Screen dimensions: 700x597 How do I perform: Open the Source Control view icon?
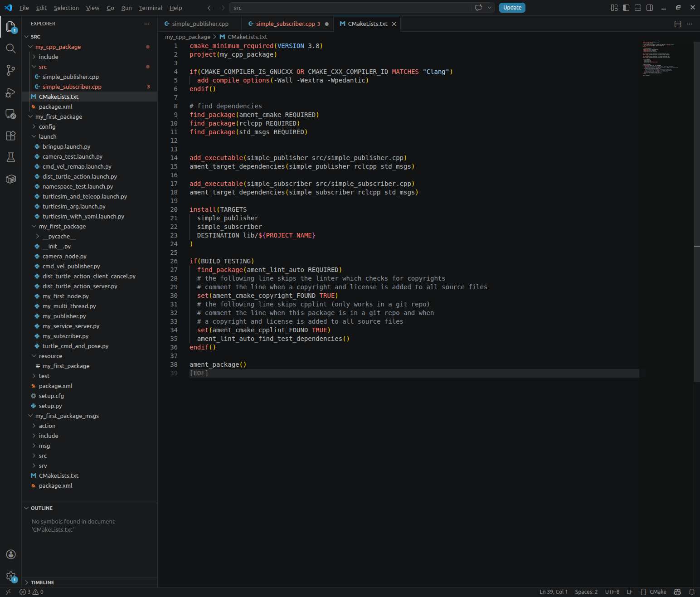11,70
